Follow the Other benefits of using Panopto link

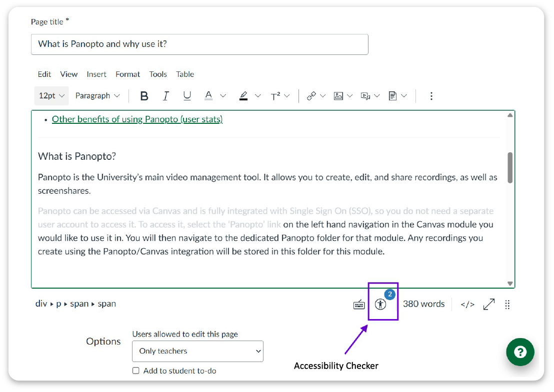click(x=137, y=119)
